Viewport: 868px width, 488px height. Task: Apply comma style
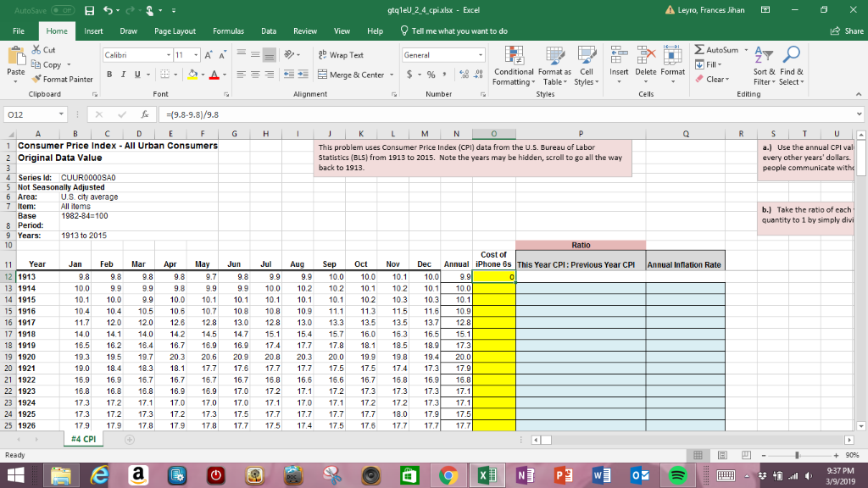[x=444, y=75]
